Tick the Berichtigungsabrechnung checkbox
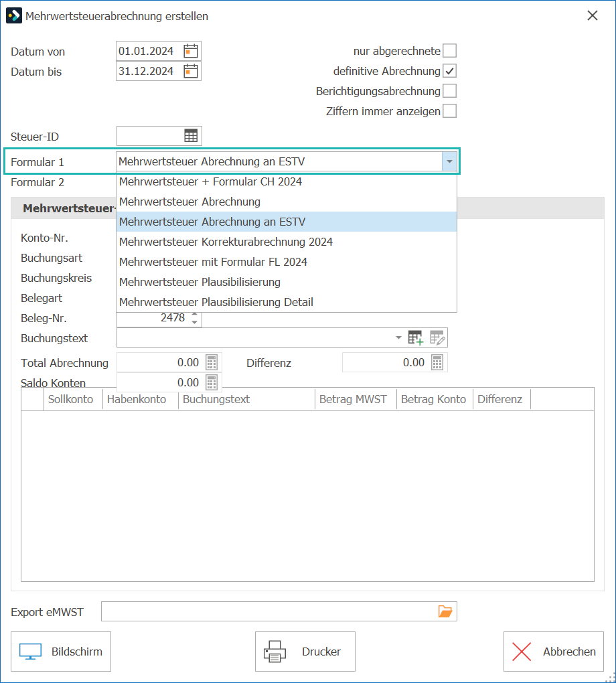The width and height of the screenshot is (616, 683). (449, 90)
